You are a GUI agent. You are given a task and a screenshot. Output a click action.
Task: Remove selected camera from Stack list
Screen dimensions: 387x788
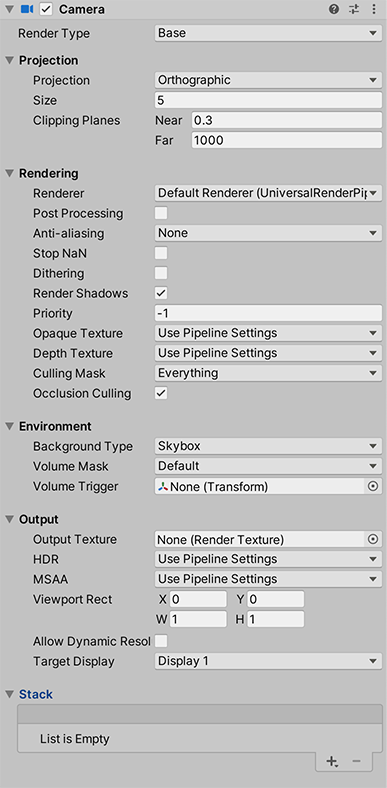(356, 761)
